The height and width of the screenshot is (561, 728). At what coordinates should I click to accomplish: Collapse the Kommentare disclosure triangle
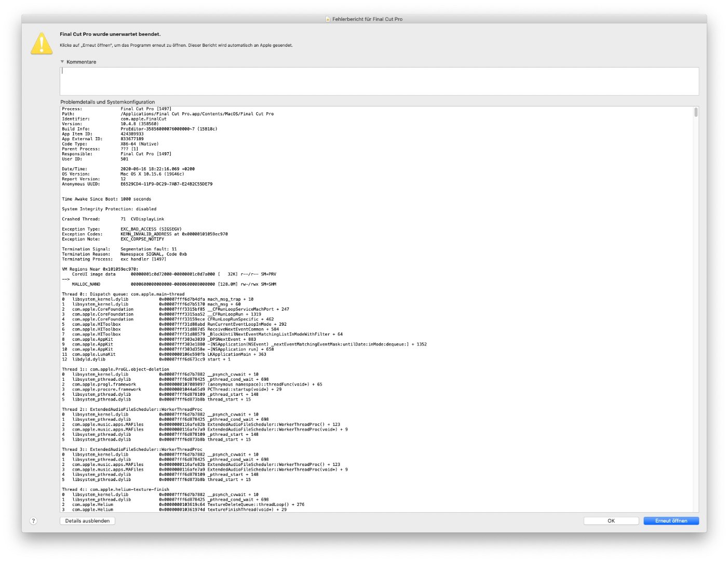click(x=62, y=62)
